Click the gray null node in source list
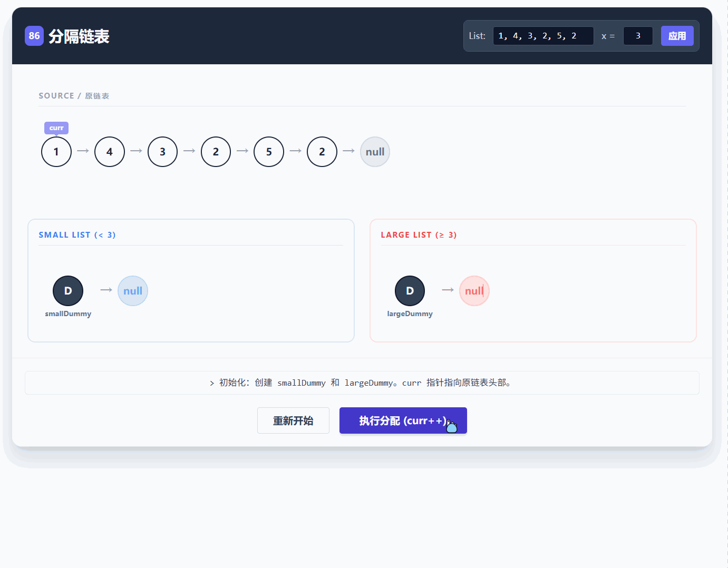The height and width of the screenshot is (568, 728). tap(375, 152)
